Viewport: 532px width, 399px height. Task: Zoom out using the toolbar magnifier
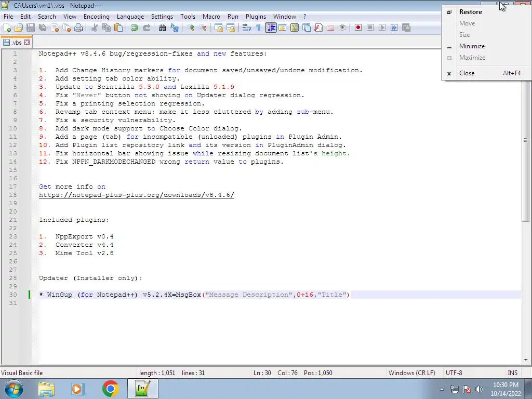203,28
